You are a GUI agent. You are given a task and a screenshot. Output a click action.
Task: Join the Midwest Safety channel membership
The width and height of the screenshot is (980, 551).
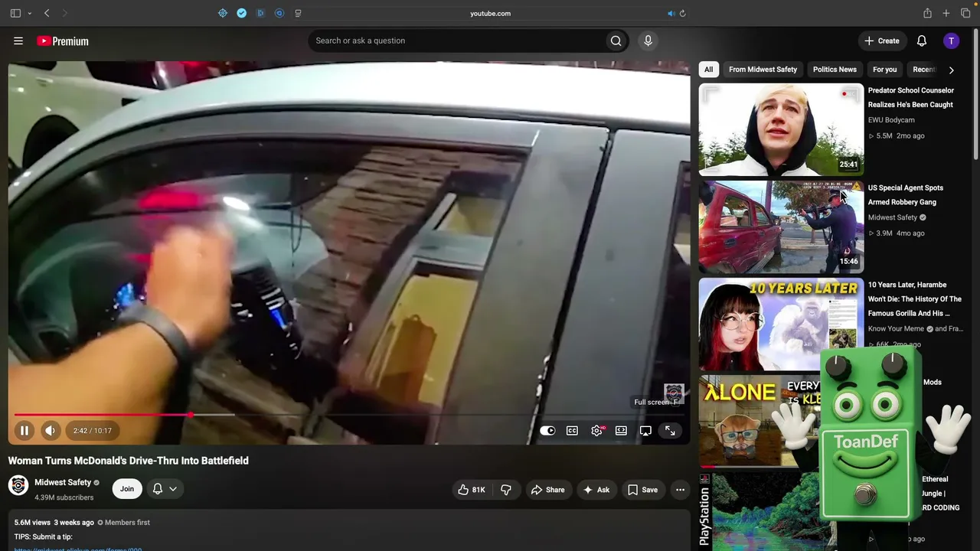(126, 489)
